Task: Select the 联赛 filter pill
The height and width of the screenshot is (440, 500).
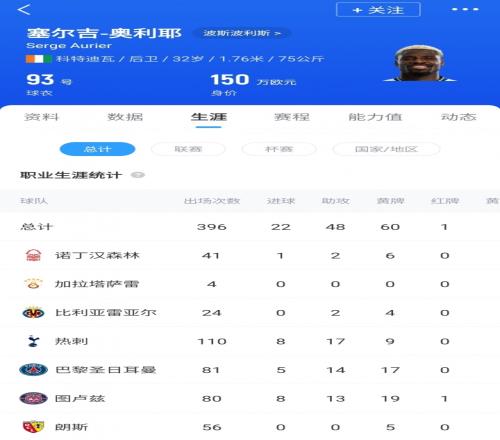Action: tap(188, 149)
